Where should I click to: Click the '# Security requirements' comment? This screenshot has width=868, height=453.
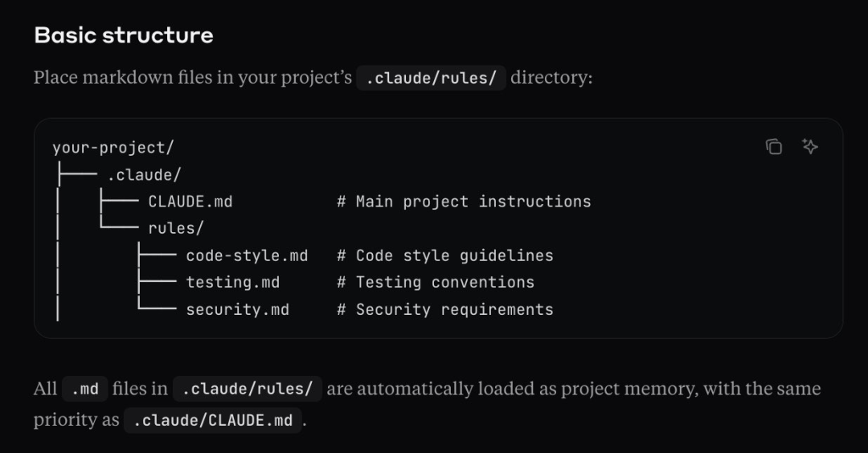tap(444, 309)
